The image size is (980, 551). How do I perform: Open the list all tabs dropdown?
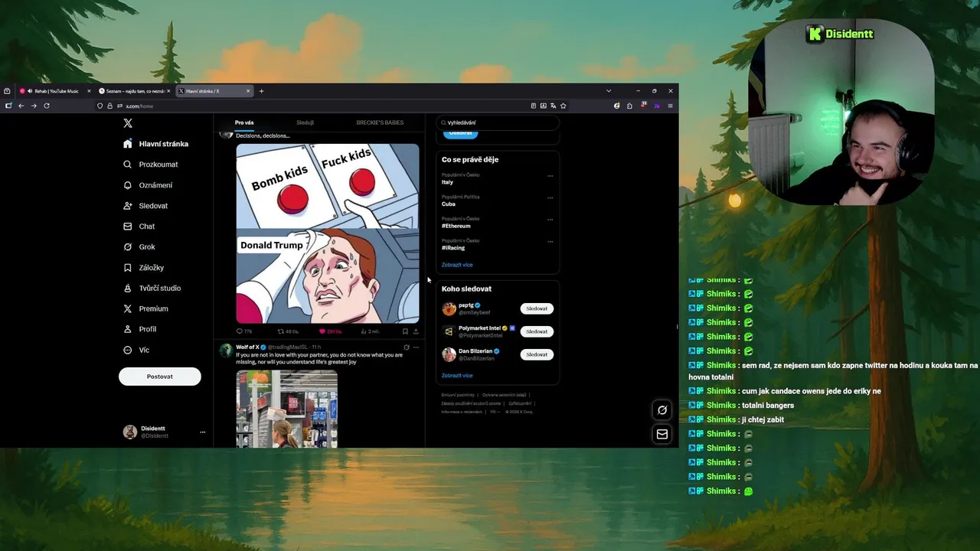point(609,91)
